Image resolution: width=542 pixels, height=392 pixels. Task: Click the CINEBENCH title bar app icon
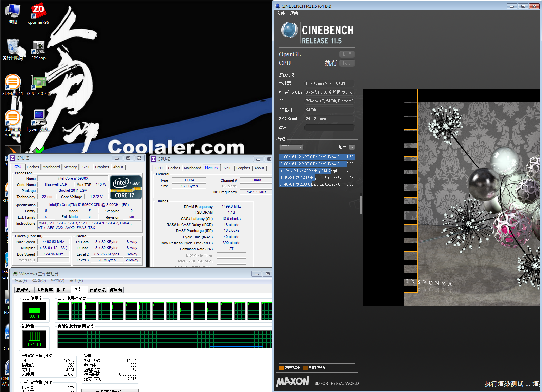click(x=278, y=6)
